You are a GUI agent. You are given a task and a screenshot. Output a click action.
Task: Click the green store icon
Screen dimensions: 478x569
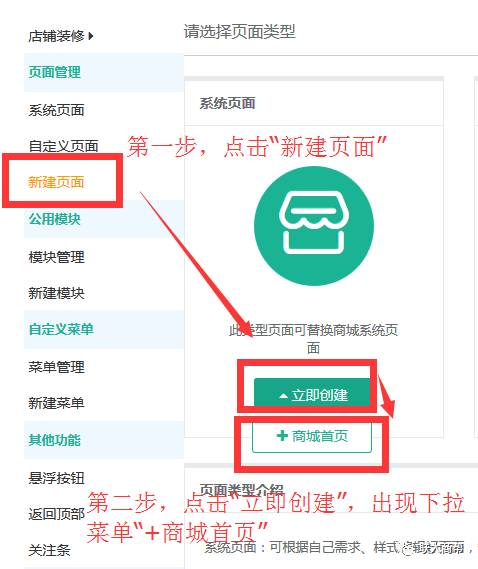(x=314, y=226)
